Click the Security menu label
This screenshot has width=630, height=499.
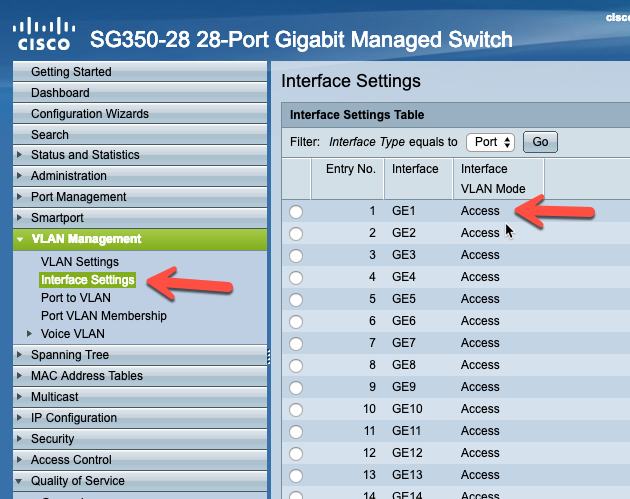click(53, 439)
